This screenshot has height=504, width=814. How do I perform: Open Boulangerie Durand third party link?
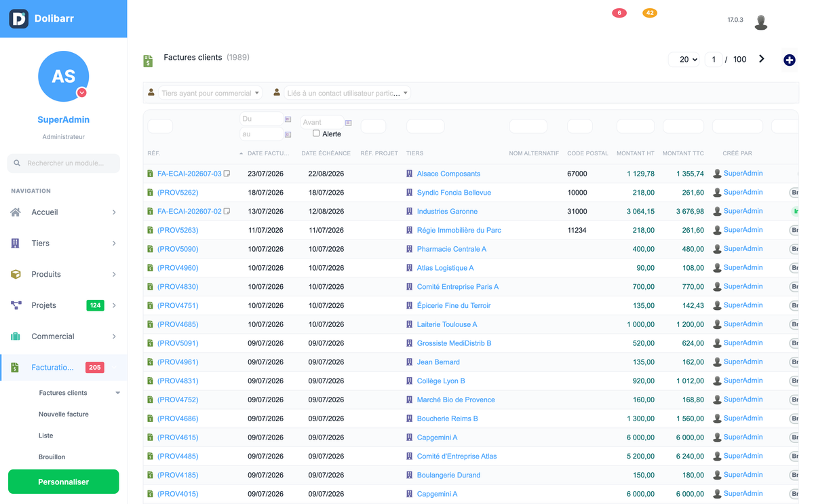(448, 476)
